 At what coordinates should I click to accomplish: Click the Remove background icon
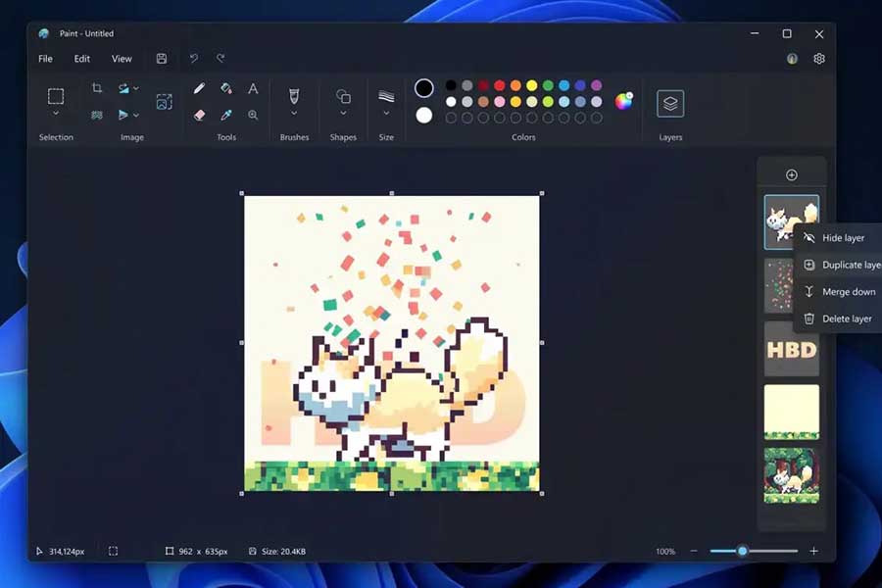tap(97, 115)
